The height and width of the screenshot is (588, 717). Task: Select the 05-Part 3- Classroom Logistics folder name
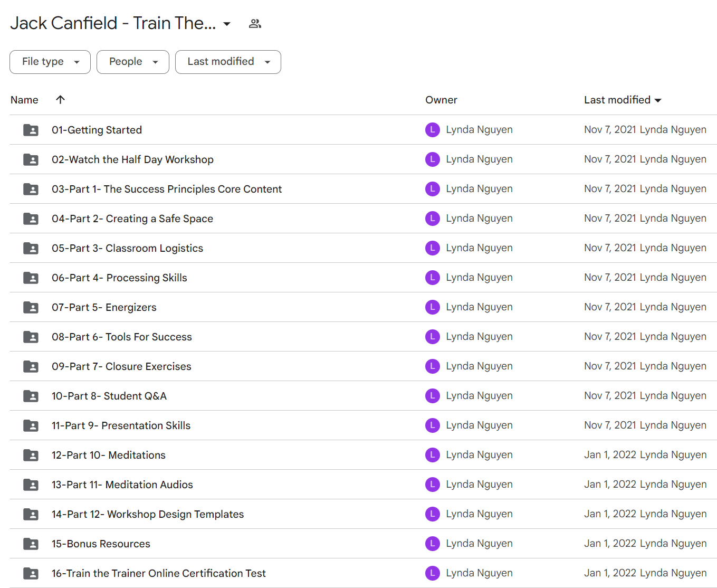coord(127,248)
